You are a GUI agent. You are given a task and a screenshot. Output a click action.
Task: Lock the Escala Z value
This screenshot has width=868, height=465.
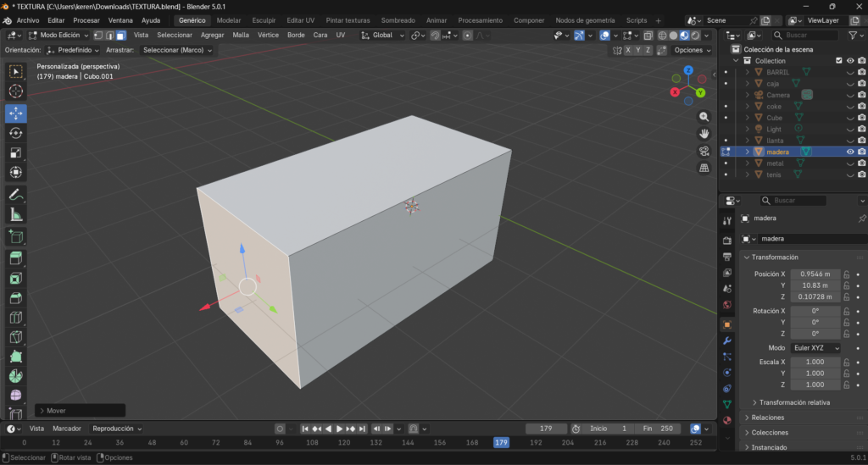[x=847, y=385]
